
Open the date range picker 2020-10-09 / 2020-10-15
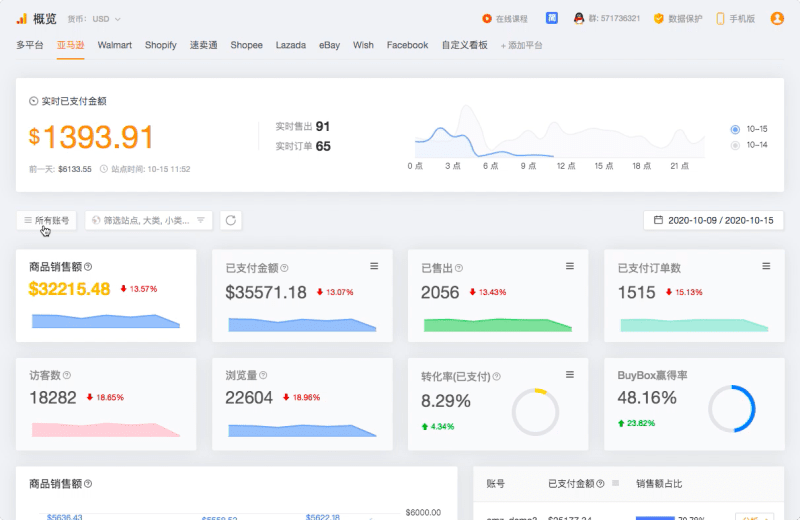click(713, 220)
